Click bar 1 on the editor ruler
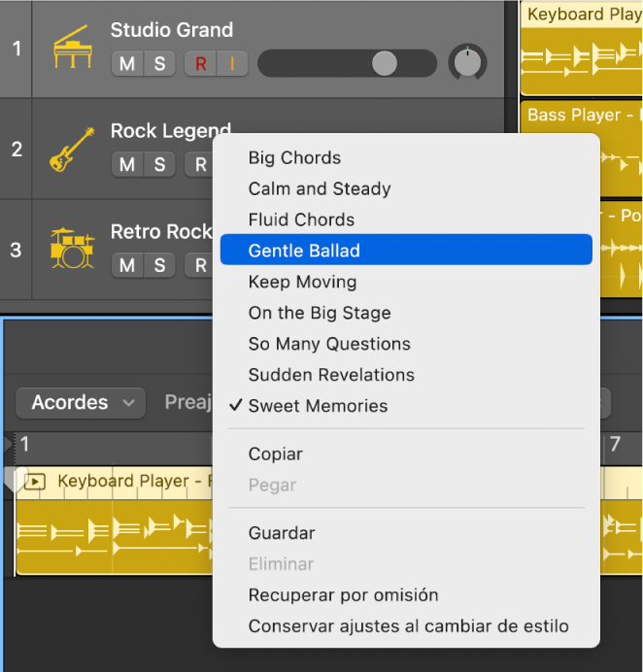Screen dimensions: 643x672 (24, 444)
